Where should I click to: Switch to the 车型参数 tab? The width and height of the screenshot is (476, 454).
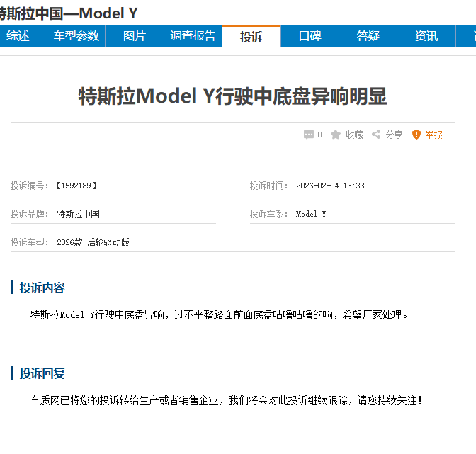76,36
